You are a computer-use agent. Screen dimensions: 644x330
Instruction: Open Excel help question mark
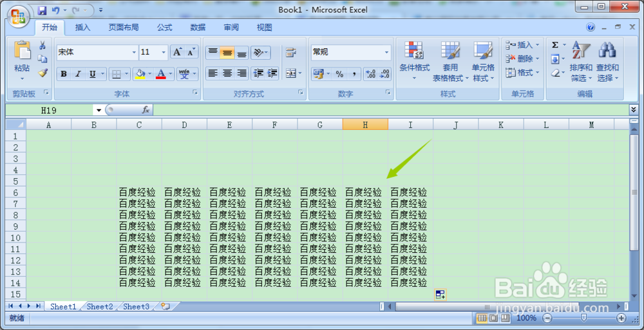click(591, 28)
